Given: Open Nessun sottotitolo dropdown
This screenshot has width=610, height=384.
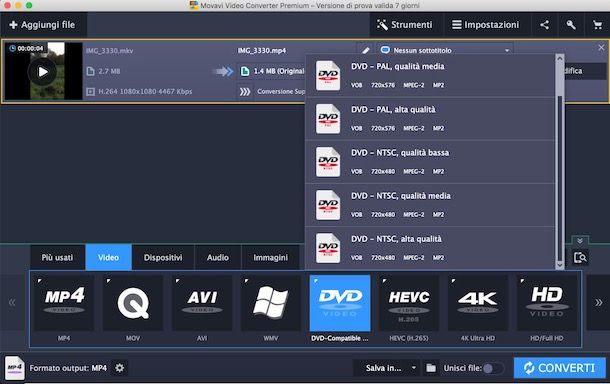Looking at the screenshot, I should 445,50.
